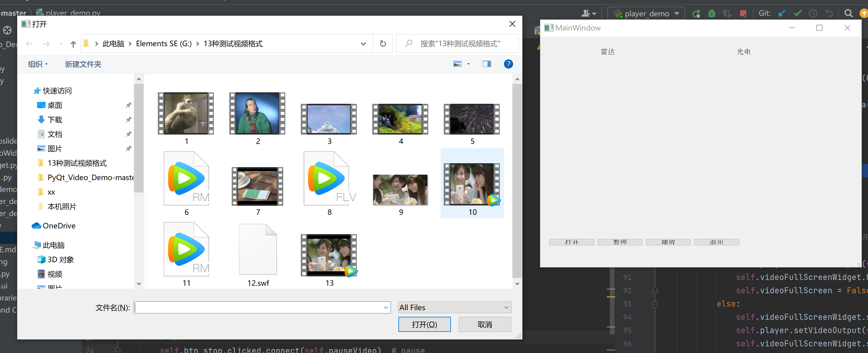
Task: Rerun the player_demo application
Action: (696, 13)
